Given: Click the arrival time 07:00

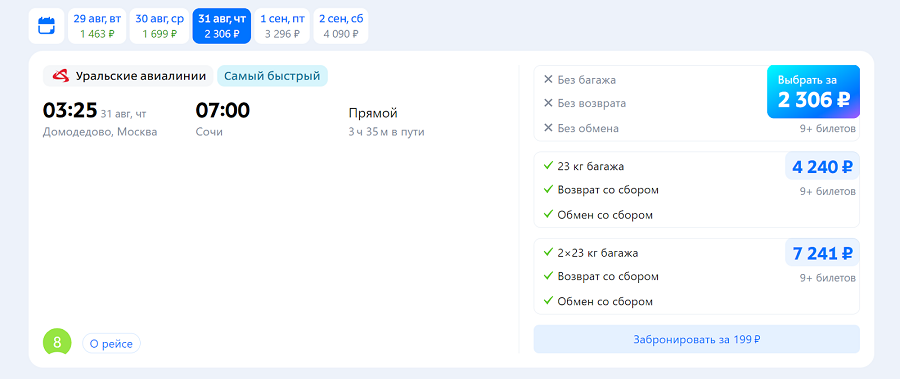Looking at the screenshot, I should pos(223,110).
